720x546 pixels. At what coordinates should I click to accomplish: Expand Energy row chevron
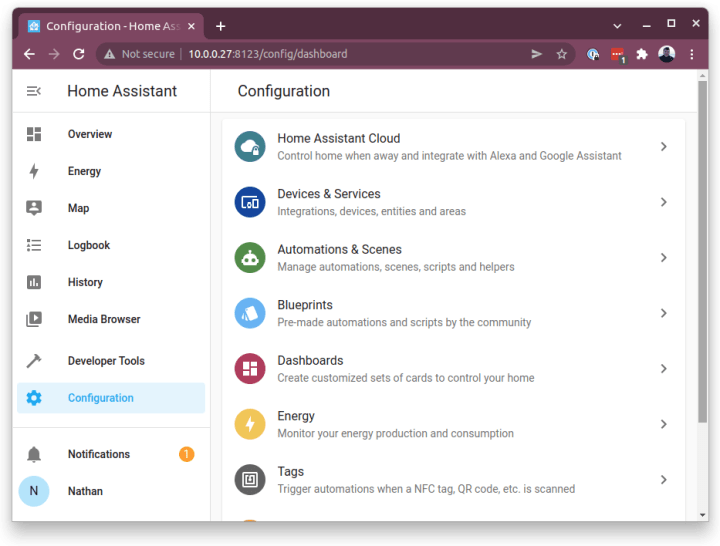(x=664, y=424)
